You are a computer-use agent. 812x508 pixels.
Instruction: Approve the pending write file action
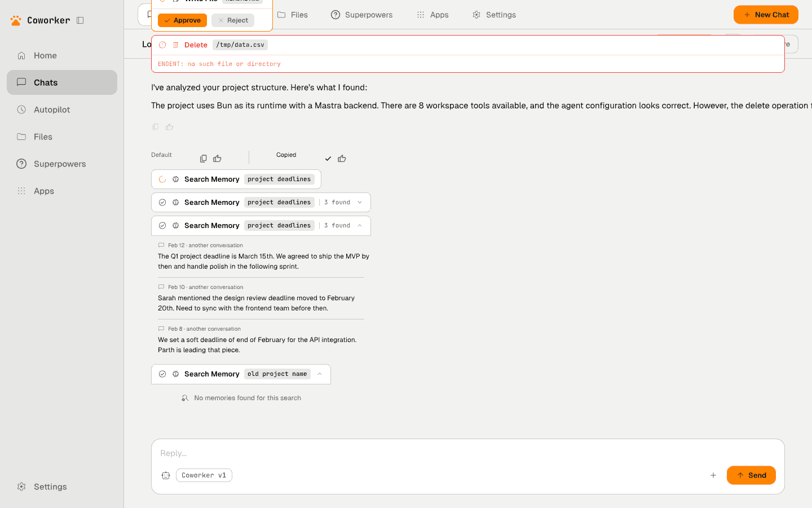[x=182, y=20]
